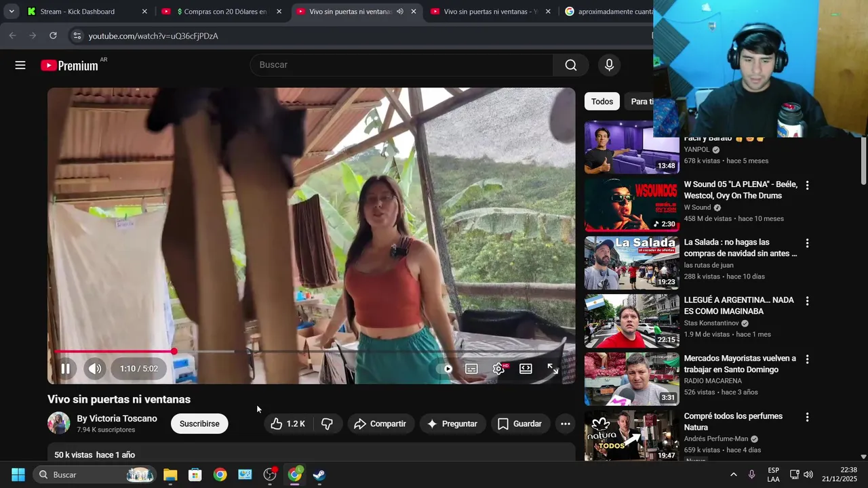Image resolution: width=868 pixels, height=488 pixels.
Task: Like the video with 1.2 K
Action: [288, 424]
